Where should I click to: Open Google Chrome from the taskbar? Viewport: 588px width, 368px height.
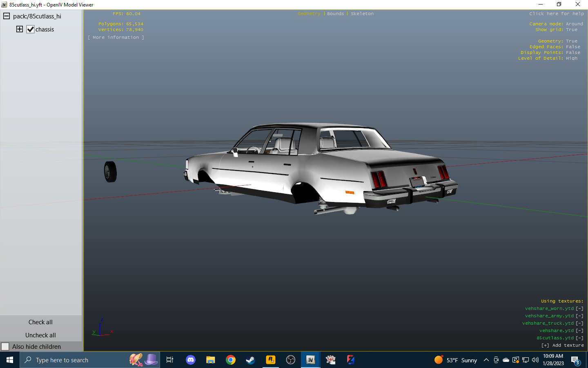(231, 360)
